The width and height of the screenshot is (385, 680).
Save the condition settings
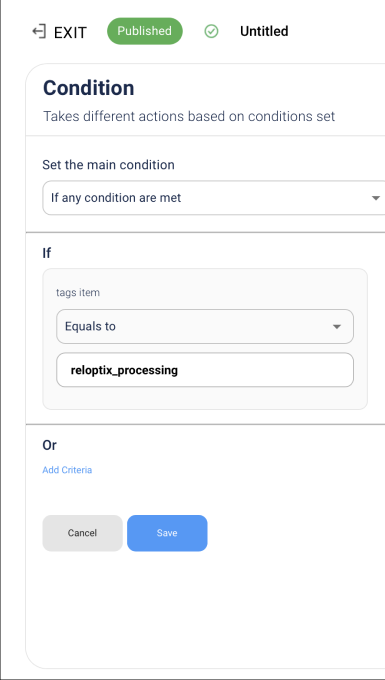tap(167, 533)
